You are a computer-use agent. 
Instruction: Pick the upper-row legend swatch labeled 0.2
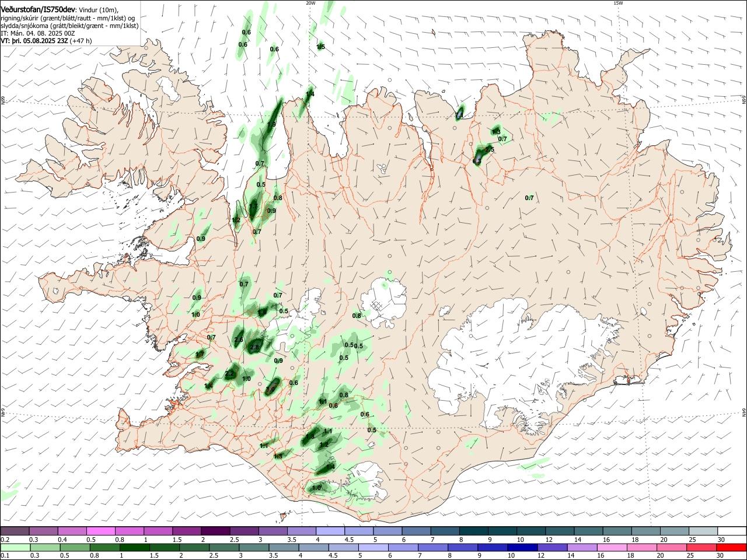tap(15, 531)
